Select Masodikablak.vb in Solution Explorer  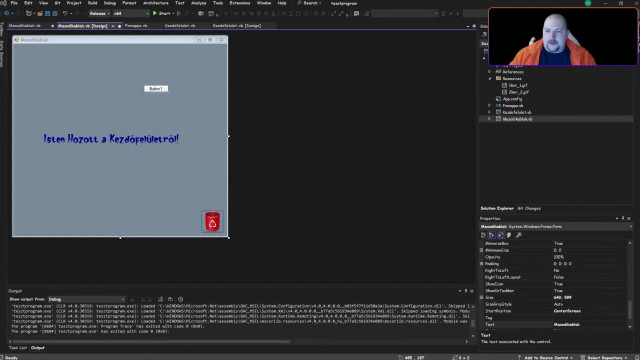517,119
